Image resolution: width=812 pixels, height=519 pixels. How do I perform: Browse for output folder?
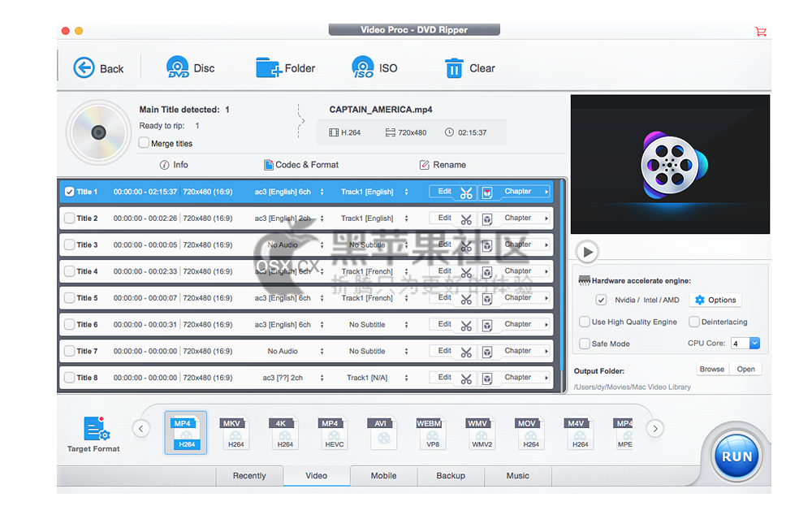point(712,370)
